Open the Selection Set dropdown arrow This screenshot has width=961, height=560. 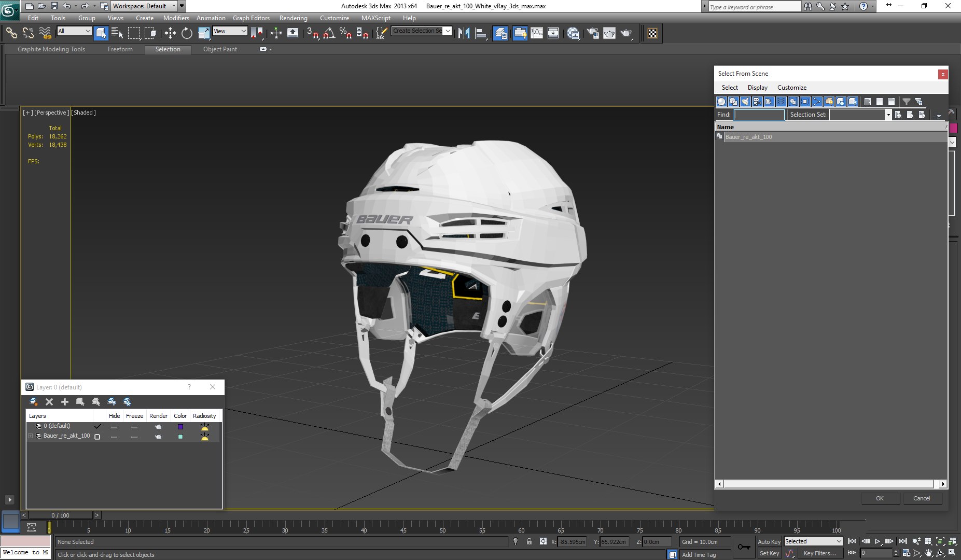(888, 115)
